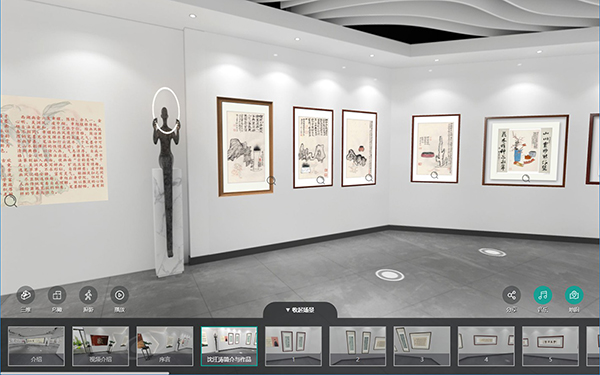Screen dimensions: 600x375
Task: Magnify the gold-framed rock painting
Action: (271, 180)
